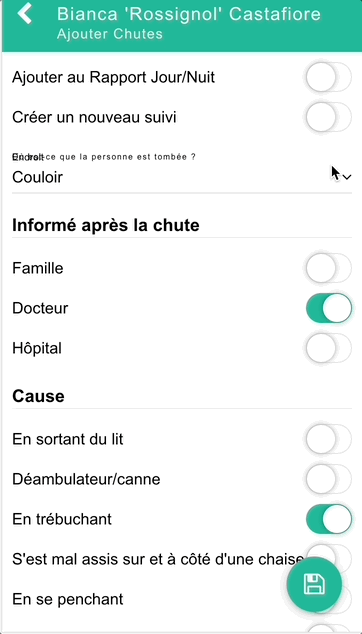Click the Ajouter Chutes subtitle
Image resolution: width=362 pixels, height=634 pixels.
(110, 34)
